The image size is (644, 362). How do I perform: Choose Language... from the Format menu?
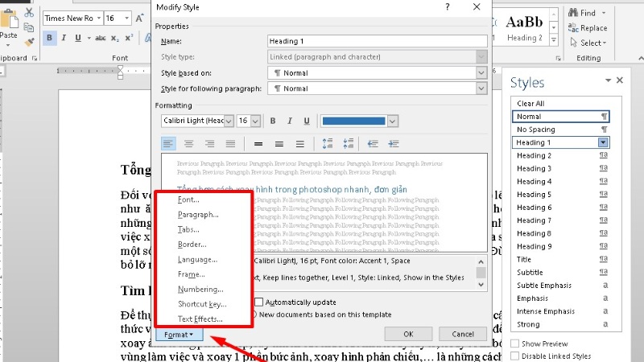(197, 259)
